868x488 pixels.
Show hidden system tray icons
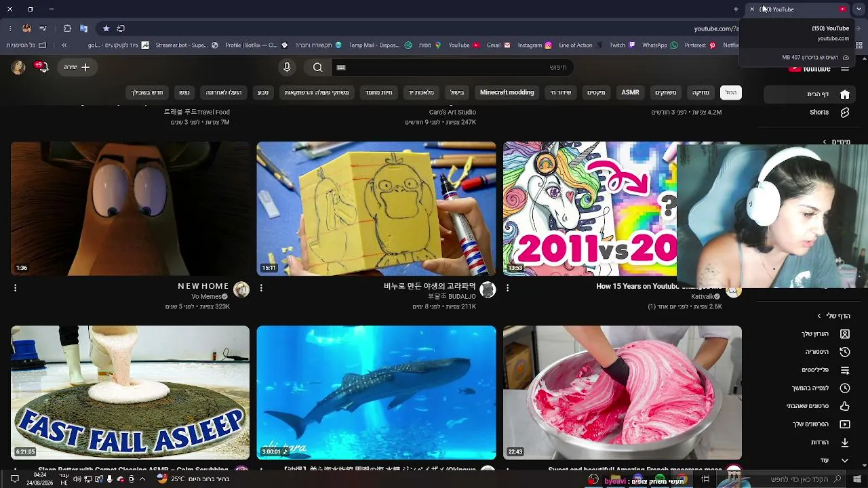[x=142, y=479]
